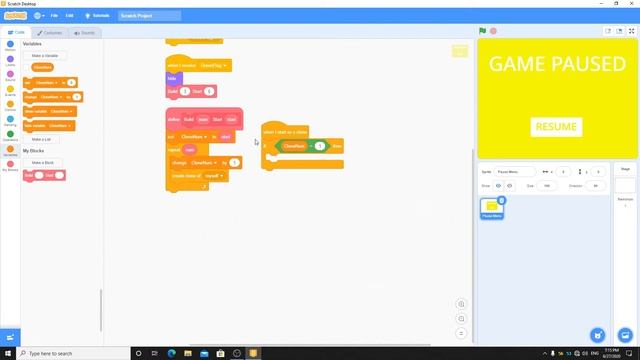Switch to the Costumes tab

[x=49, y=33]
